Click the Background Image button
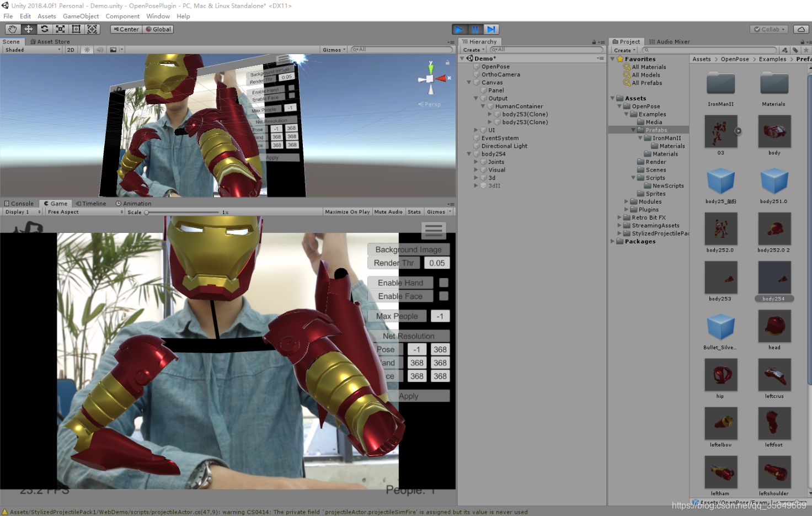 [x=409, y=249]
